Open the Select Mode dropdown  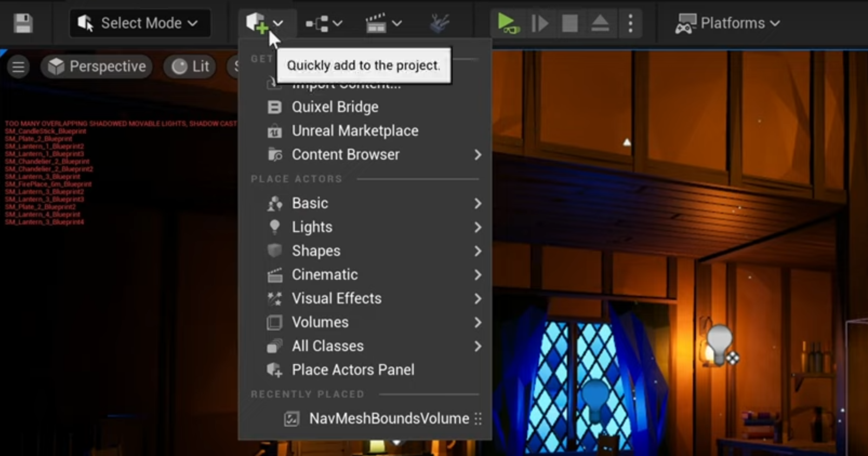pos(140,23)
